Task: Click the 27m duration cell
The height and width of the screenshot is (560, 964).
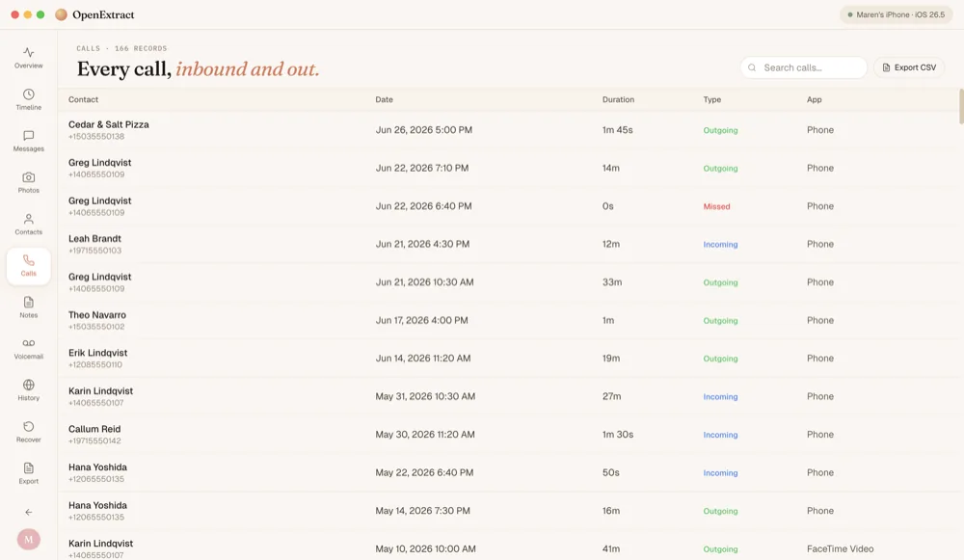Action: click(611, 396)
